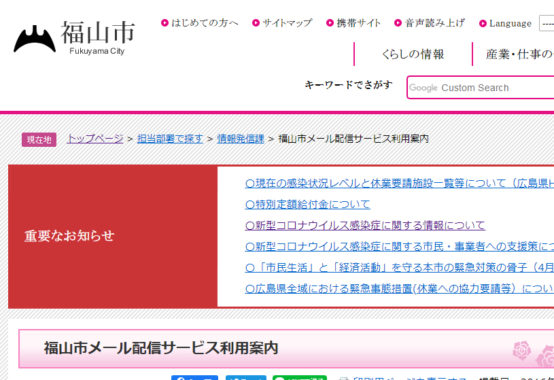Click the pink bullet beside 携帯サイト

click(330, 23)
